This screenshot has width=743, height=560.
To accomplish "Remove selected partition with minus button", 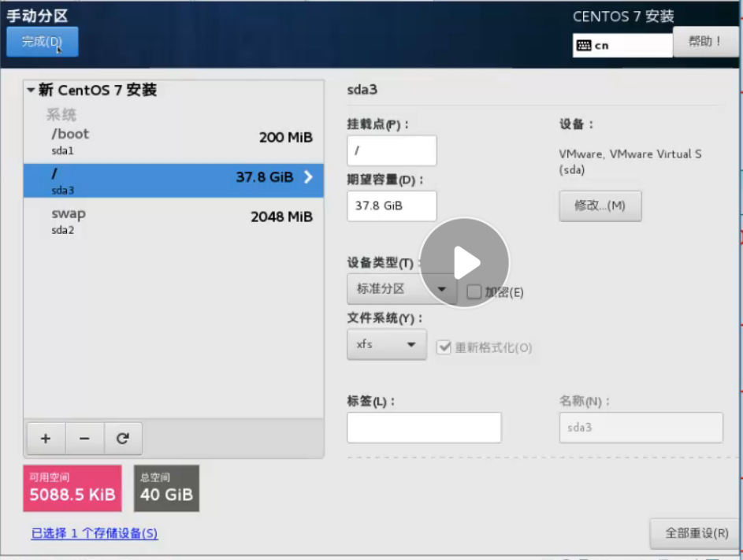I will click(x=84, y=439).
